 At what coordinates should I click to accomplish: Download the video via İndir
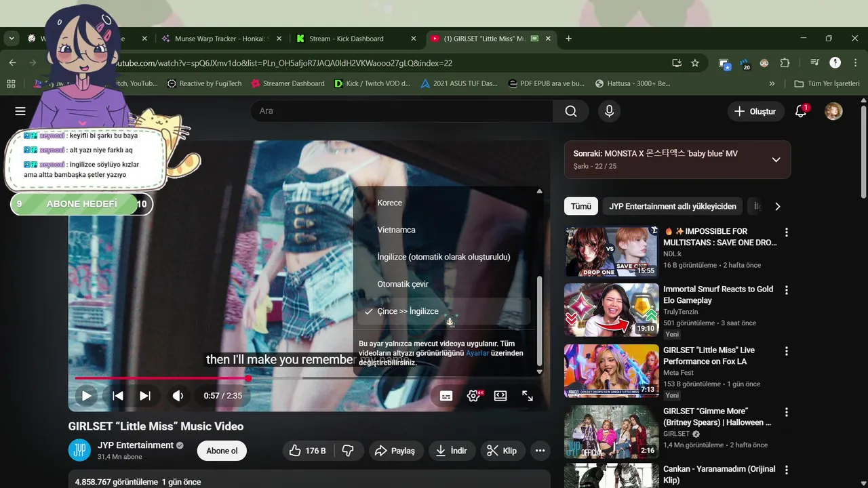coord(451,451)
